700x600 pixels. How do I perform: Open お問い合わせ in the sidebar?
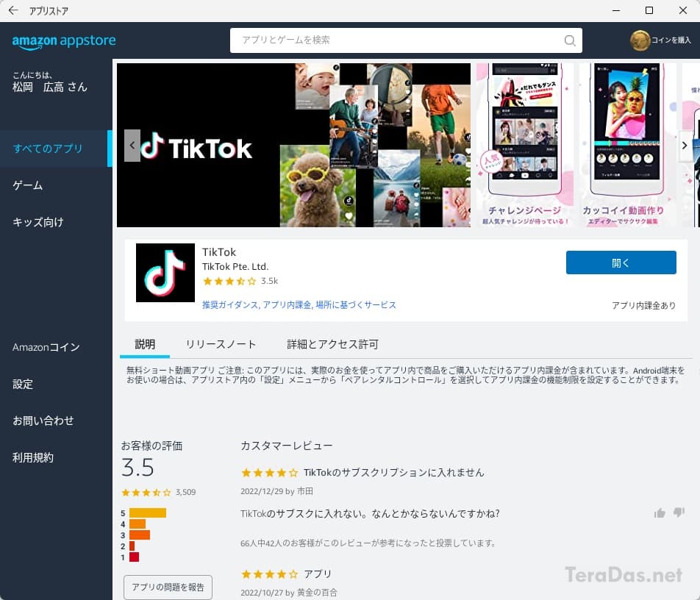click(56, 421)
